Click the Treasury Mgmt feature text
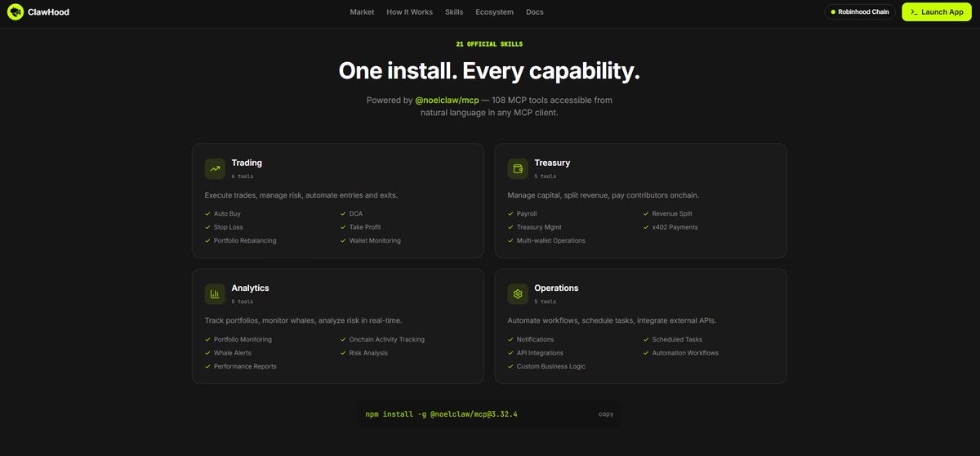Viewport: 980px width, 456px height. tap(539, 227)
